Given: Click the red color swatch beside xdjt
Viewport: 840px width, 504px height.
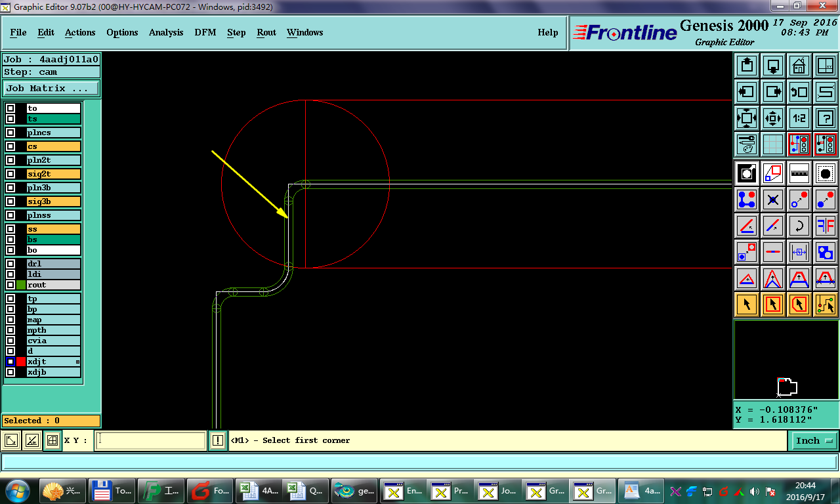Looking at the screenshot, I should coord(21,362).
